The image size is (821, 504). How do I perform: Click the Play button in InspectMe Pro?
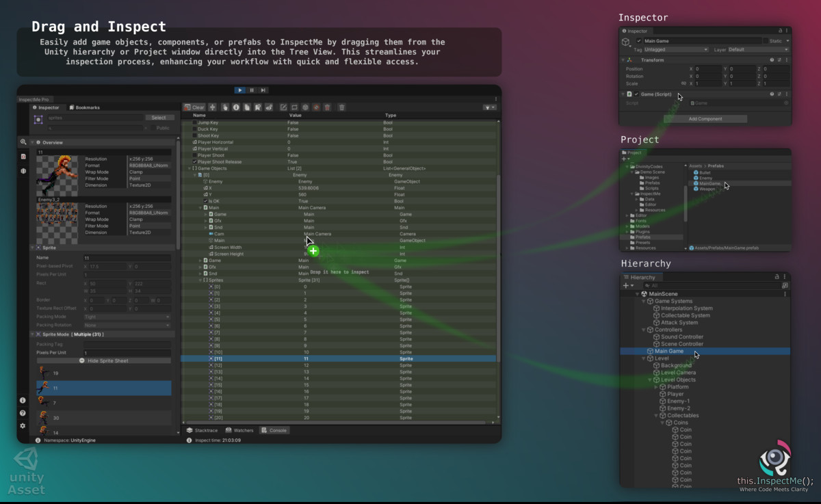click(240, 90)
